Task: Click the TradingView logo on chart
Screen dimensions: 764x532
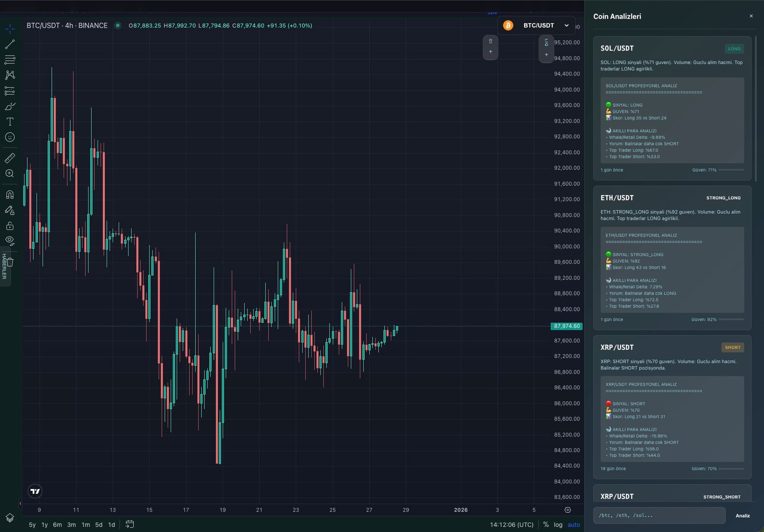Action: pyautogui.click(x=35, y=491)
